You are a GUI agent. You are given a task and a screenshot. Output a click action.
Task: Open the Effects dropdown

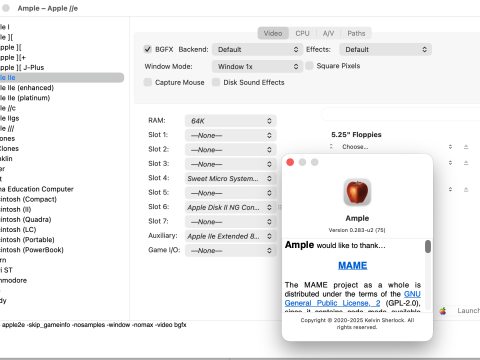pos(385,50)
